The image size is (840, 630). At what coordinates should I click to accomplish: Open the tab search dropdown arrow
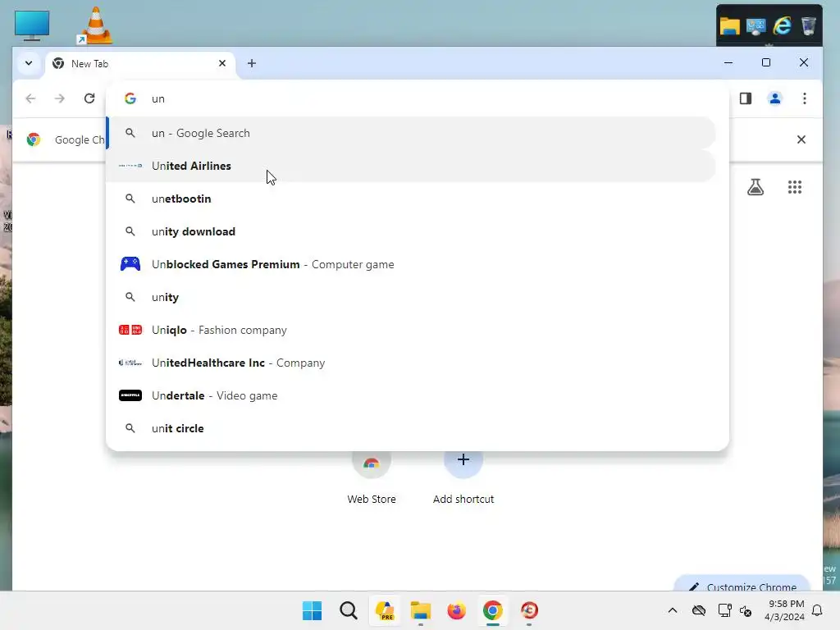29,63
